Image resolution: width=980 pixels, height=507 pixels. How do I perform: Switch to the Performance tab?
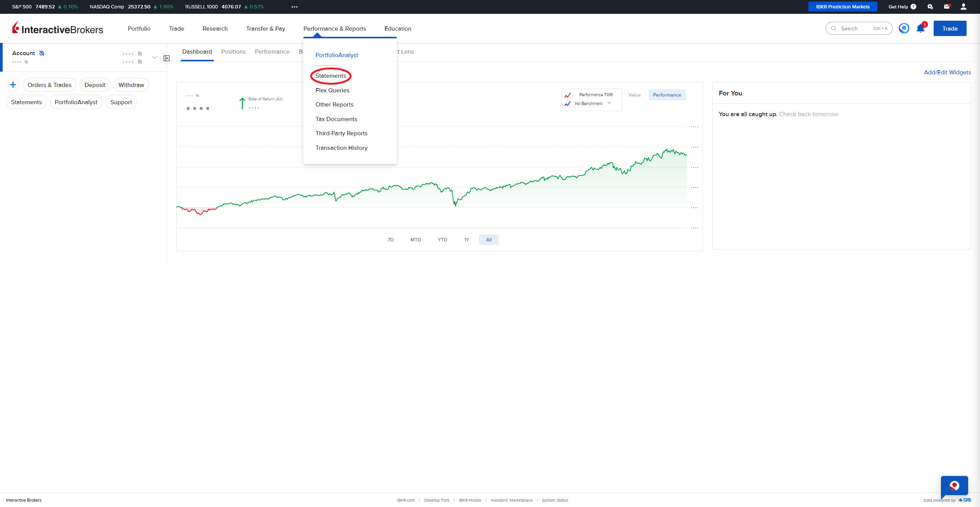click(272, 52)
